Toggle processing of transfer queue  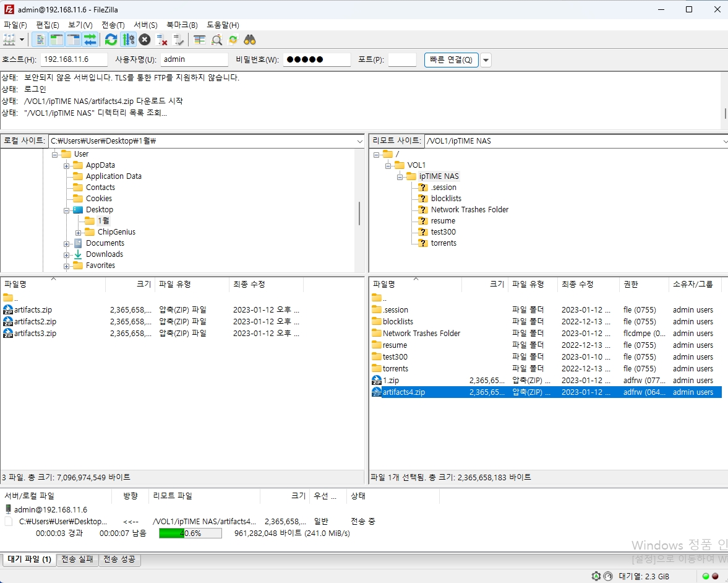pos(128,40)
